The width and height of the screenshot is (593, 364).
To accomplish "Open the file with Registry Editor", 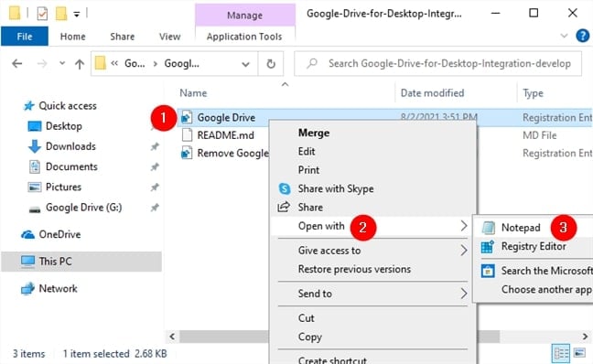I will click(x=534, y=246).
